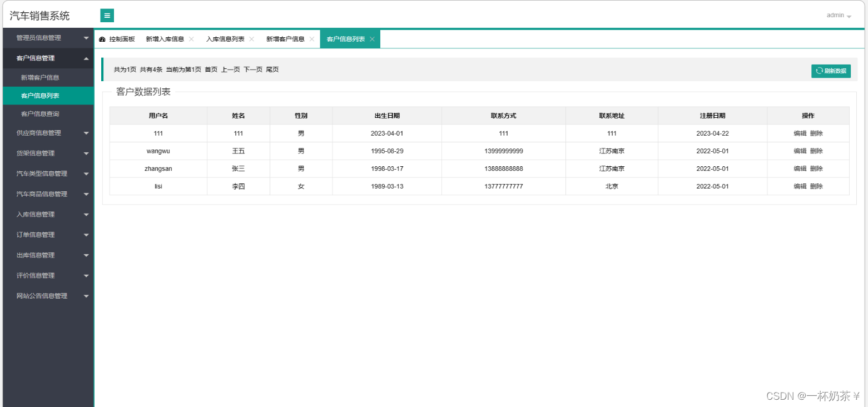
Task: Click 编辑 for user 111
Action: click(800, 133)
